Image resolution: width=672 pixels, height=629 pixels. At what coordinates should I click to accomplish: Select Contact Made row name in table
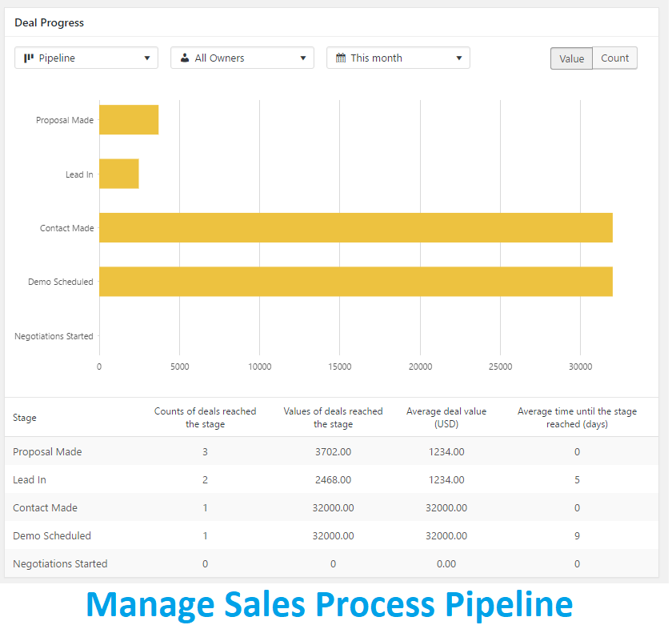pyautogui.click(x=45, y=507)
